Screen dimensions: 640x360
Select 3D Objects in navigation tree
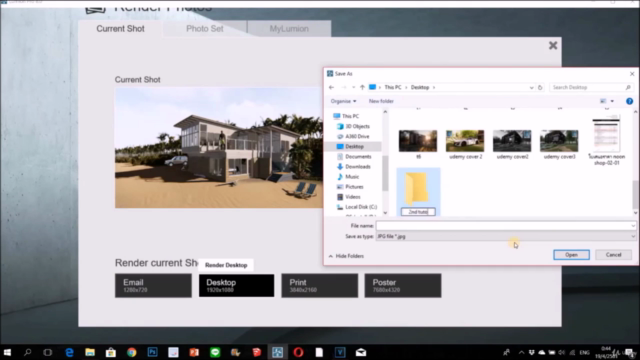click(x=358, y=127)
